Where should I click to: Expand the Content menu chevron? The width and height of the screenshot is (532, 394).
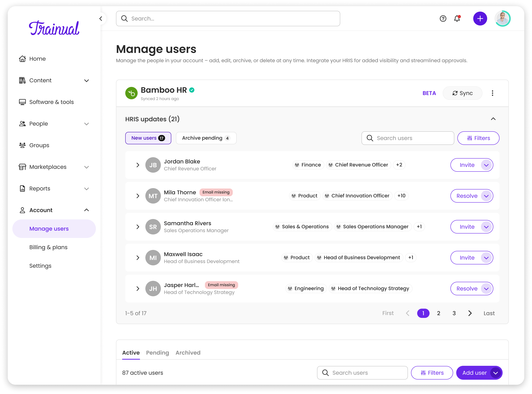click(87, 81)
